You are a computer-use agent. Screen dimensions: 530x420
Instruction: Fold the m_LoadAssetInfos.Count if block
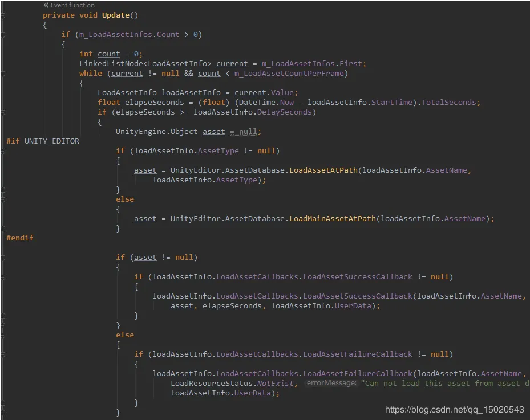(3, 35)
